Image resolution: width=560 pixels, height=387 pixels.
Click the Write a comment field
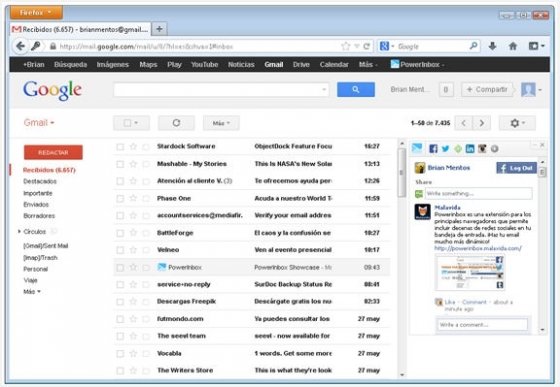482,325
